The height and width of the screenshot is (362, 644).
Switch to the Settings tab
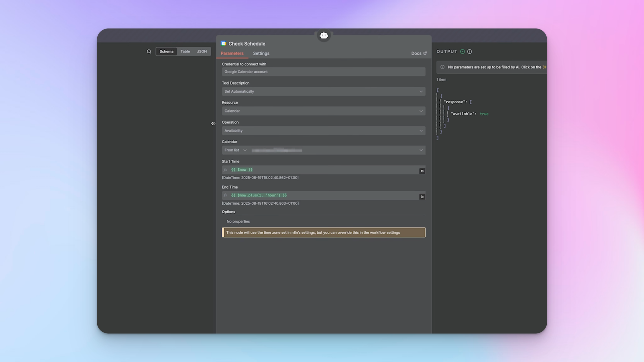coord(261,53)
